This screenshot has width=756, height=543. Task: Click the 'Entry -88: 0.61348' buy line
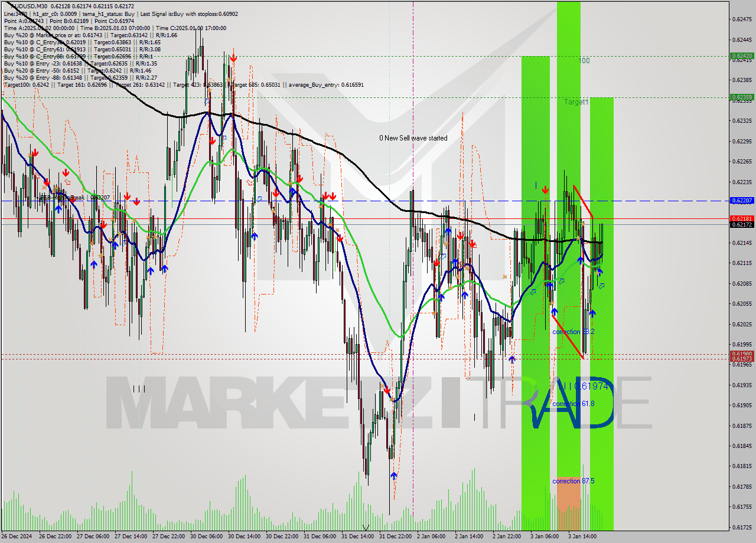click(x=80, y=77)
